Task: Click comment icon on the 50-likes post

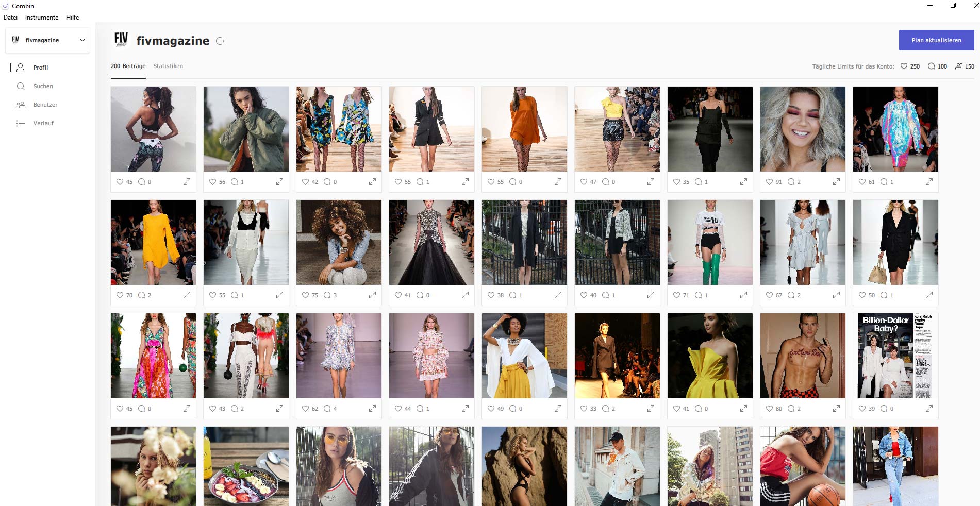Action: click(884, 295)
